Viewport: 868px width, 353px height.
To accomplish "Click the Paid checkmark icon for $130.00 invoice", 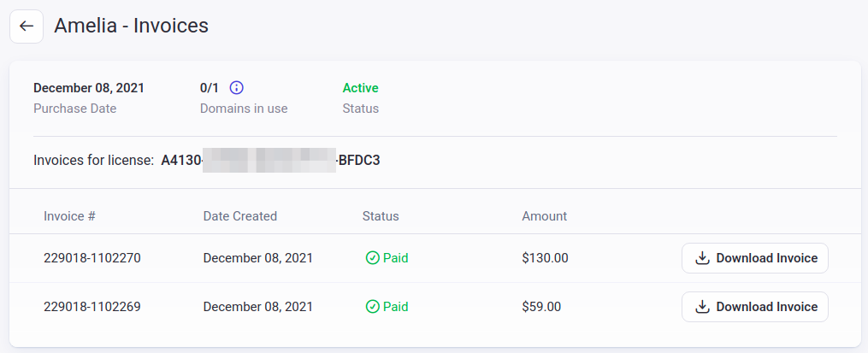I will [372, 258].
